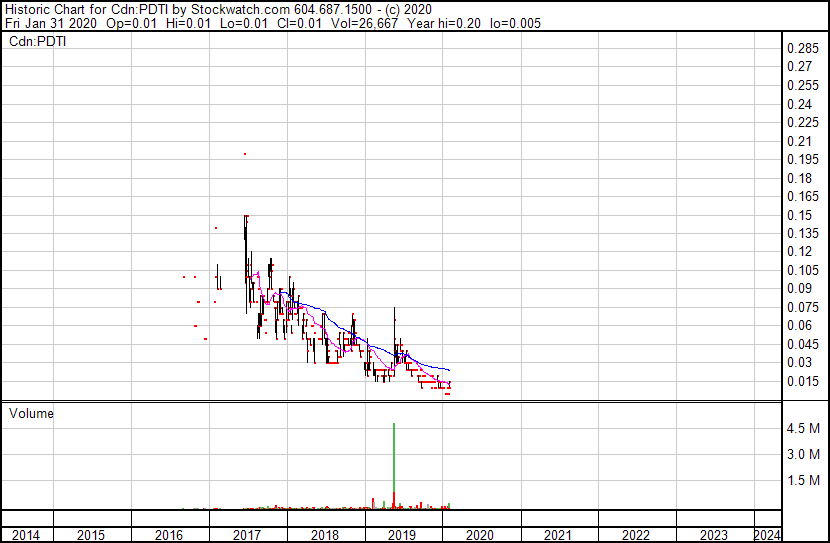The width and height of the screenshot is (830, 543).
Task: Click the 0.195 price axis value
Action: (x=803, y=159)
